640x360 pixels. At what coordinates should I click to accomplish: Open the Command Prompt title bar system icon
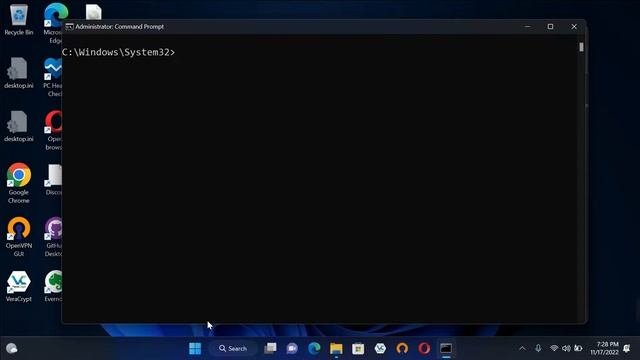click(69, 27)
